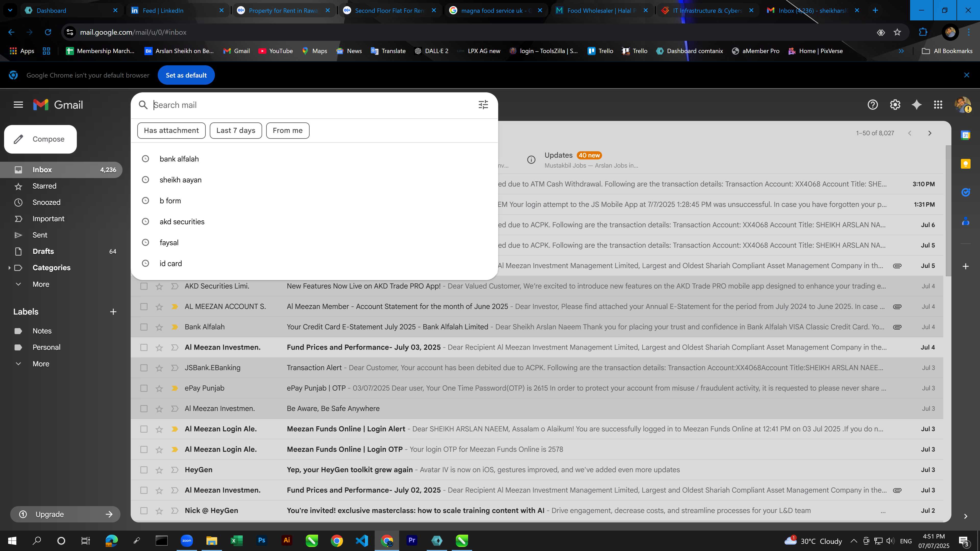Show more bookmarks with double chevron
Image resolution: width=980 pixels, height=551 pixels.
901,51
